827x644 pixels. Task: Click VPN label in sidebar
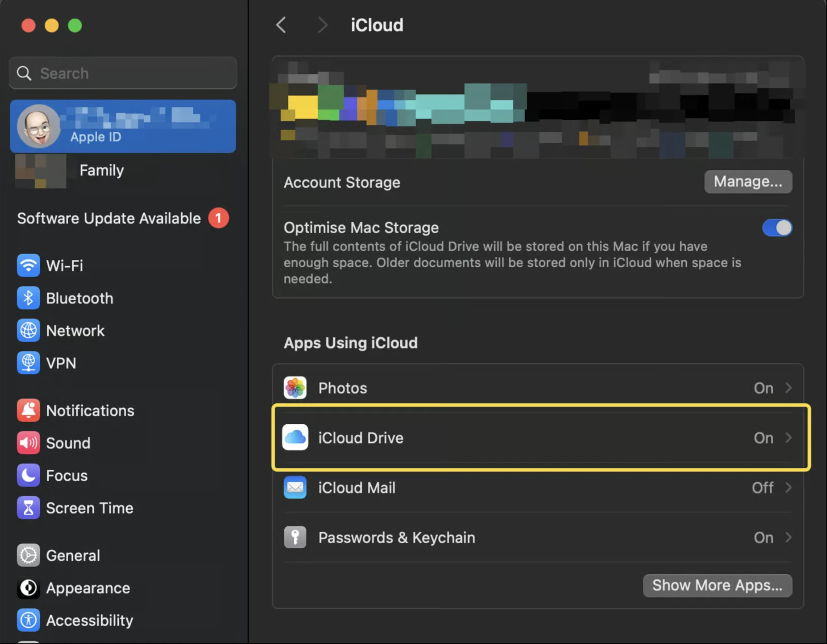(61, 363)
